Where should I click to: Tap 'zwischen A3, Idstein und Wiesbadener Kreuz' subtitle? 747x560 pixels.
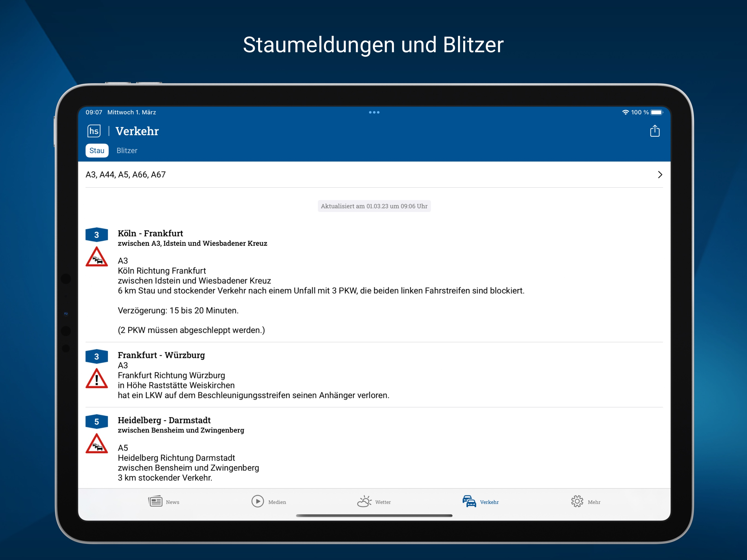click(192, 243)
